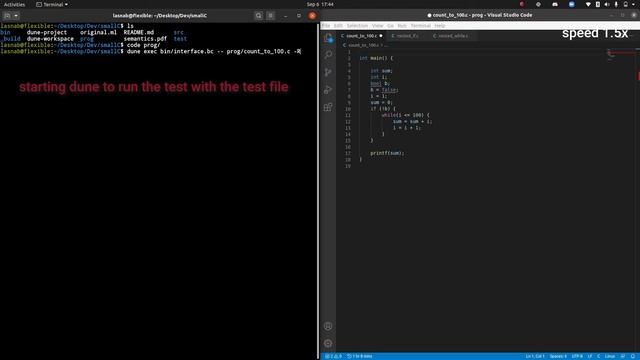Open the terminal tab dropdown arrow
This screenshot has width=640, height=360.
pos(16,16)
